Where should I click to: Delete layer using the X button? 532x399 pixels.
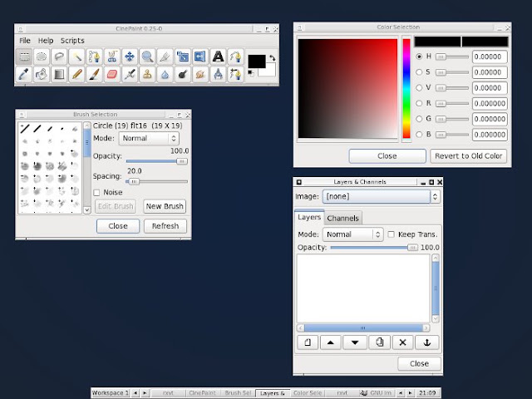tap(402, 342)
